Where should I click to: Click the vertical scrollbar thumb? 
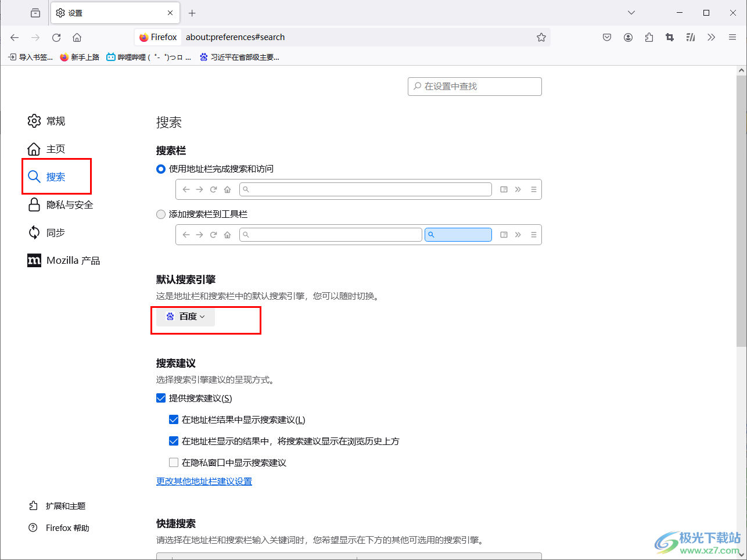tap(741, 211)
